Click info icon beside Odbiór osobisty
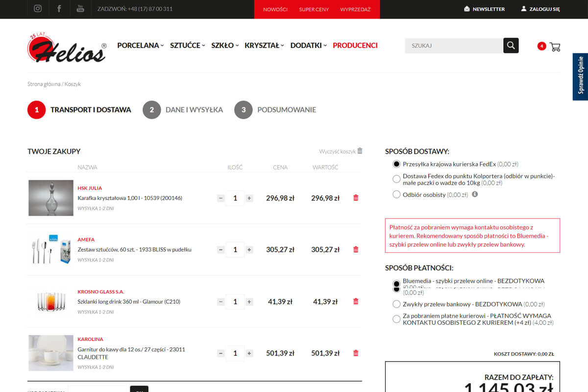The width and height of the screenshot is (588, 392). tap(475, 194)
